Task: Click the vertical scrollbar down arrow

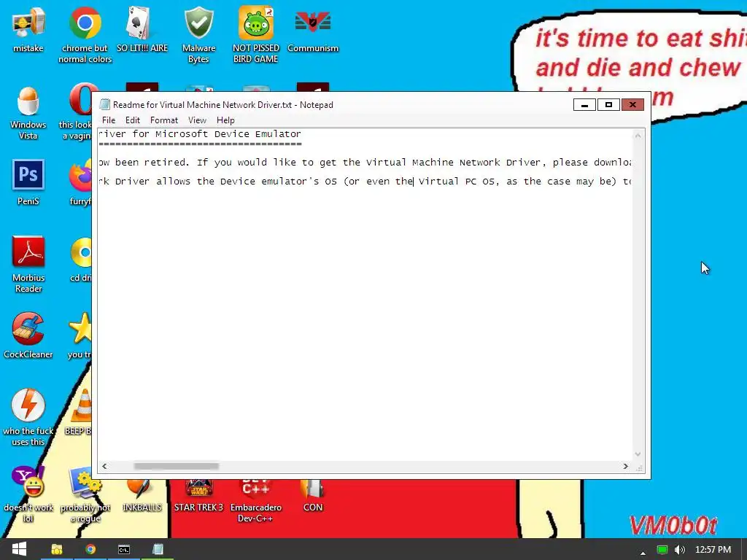Action: (638, 454)
